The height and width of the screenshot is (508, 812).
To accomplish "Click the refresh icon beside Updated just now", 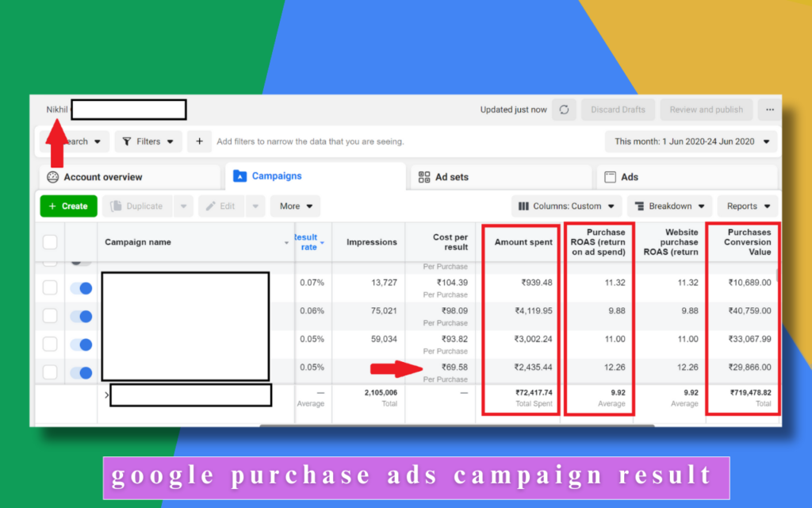I will coord(564,110).
